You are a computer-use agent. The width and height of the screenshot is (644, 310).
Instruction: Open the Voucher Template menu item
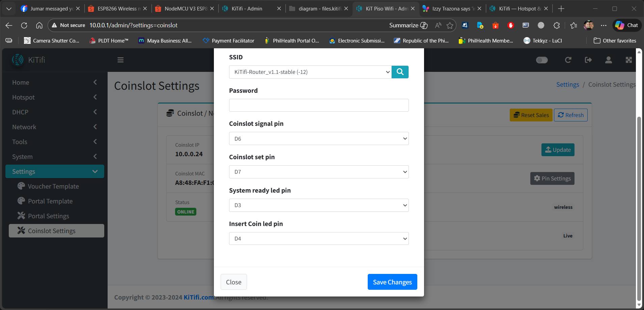56,186
